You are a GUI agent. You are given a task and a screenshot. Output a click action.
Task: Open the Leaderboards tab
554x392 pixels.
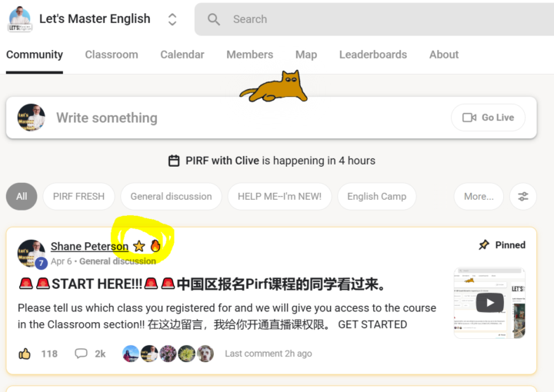pyautogui.click(x=372, y=55)
